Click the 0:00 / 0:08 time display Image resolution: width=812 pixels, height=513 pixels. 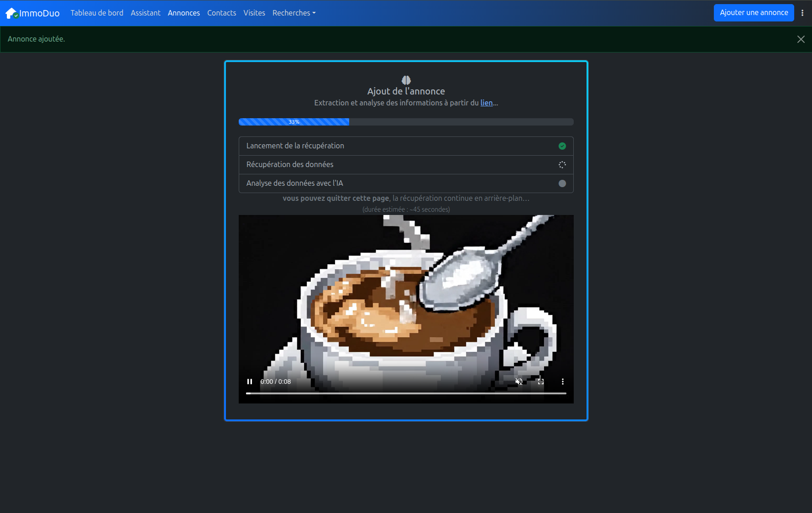pos(276,382)
